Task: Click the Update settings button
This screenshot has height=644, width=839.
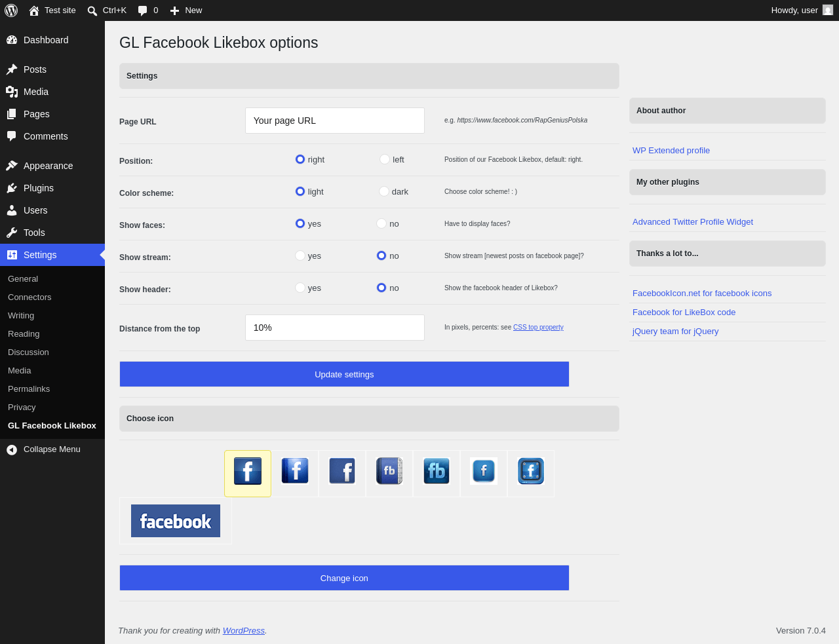Action: [x=344, y=374]
